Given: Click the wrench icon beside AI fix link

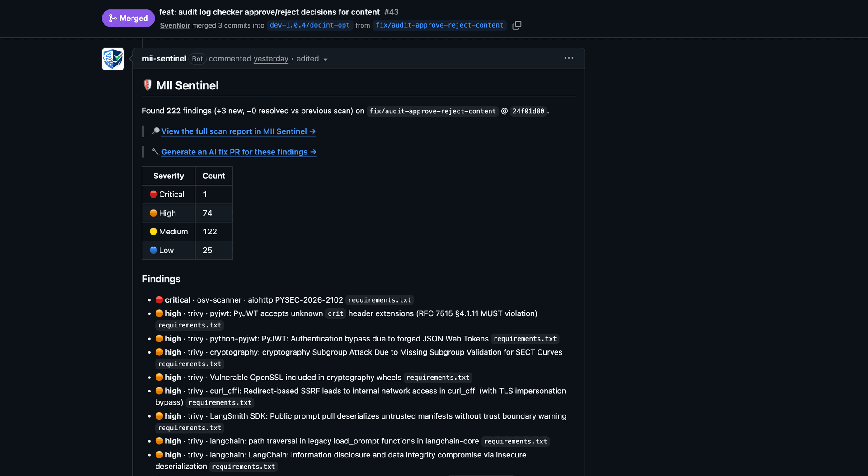Looking at the screenshot, I should (156, 152).
